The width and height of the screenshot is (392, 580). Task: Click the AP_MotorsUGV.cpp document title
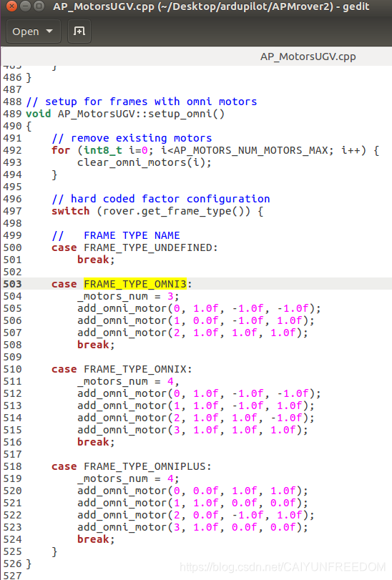click(x=308, y=56)
